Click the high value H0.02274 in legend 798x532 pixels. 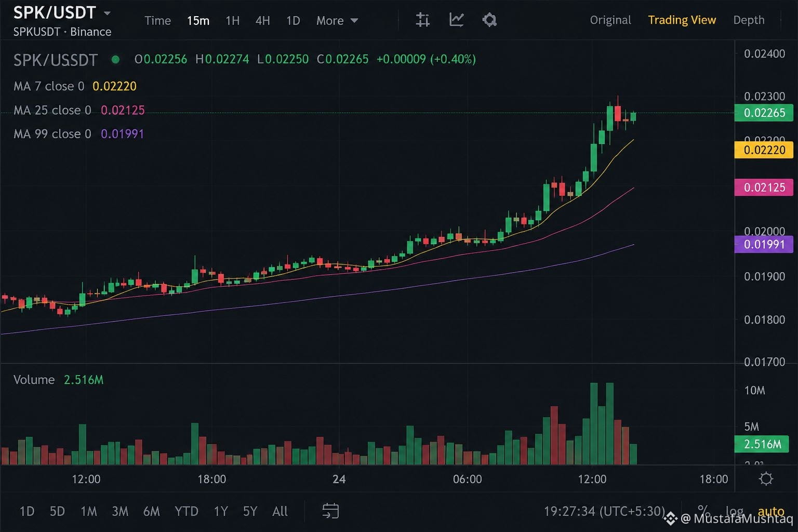(x=222, y=59)
